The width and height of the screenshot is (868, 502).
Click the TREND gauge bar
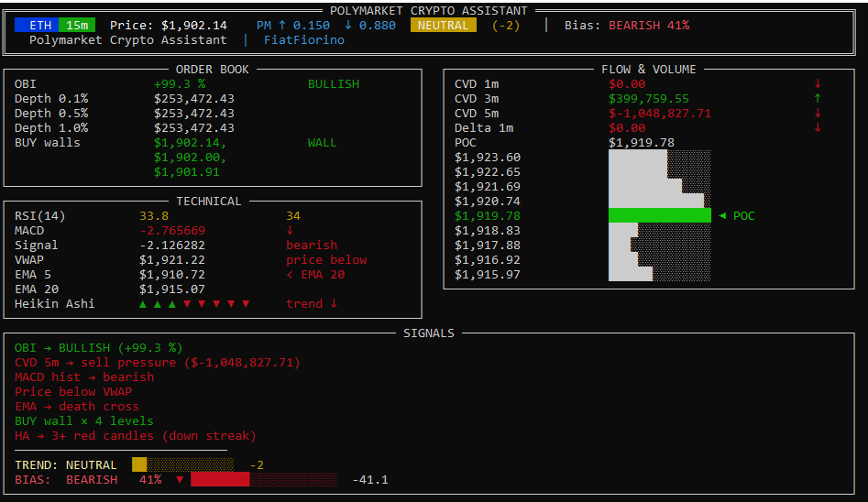point(182,465)
